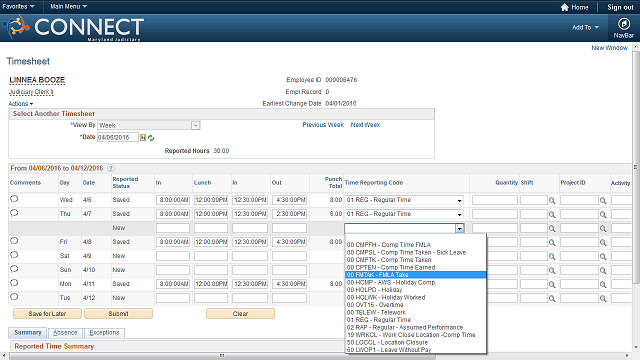Click Shift lookup magnifier in the New row under Thu

[552, 229]
